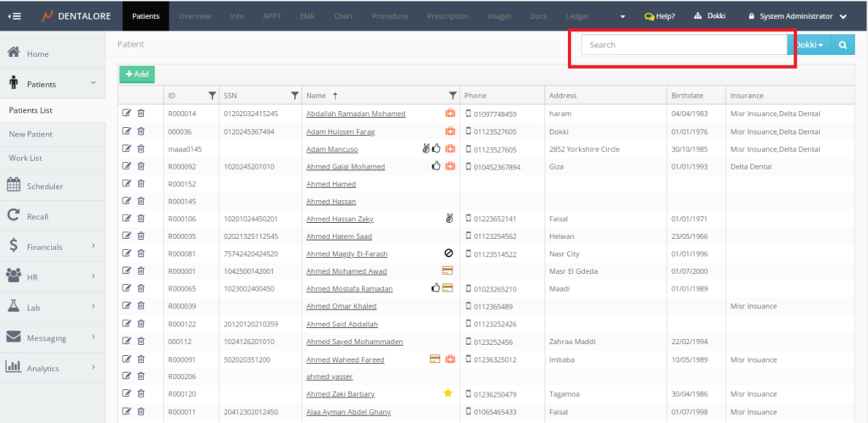This screenshot has height=423, width=868.
Task: Open the Scheduler calendar in sidebar
Action: point(44,186)
